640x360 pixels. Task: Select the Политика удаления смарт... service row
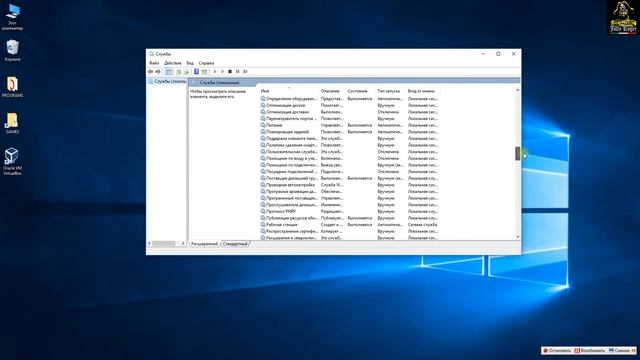349,145
